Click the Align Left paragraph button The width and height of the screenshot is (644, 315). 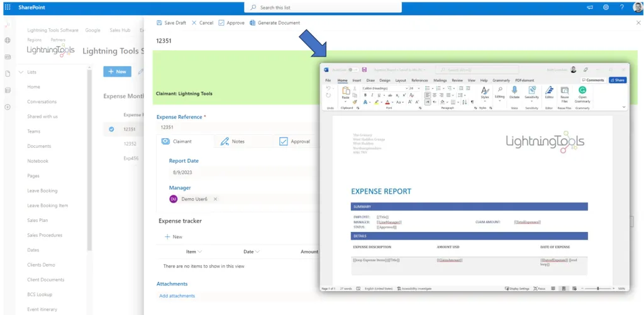(428, 95)
